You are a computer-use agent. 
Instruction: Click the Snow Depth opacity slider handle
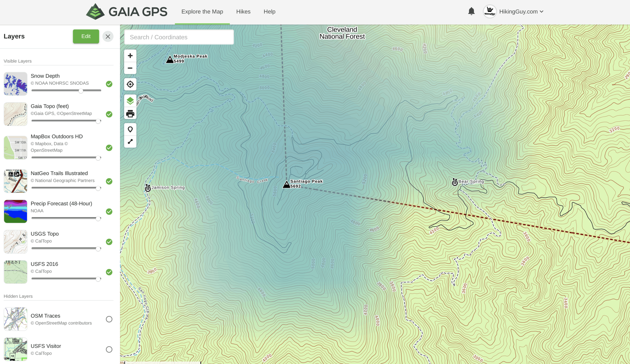(x=81, y=91)
